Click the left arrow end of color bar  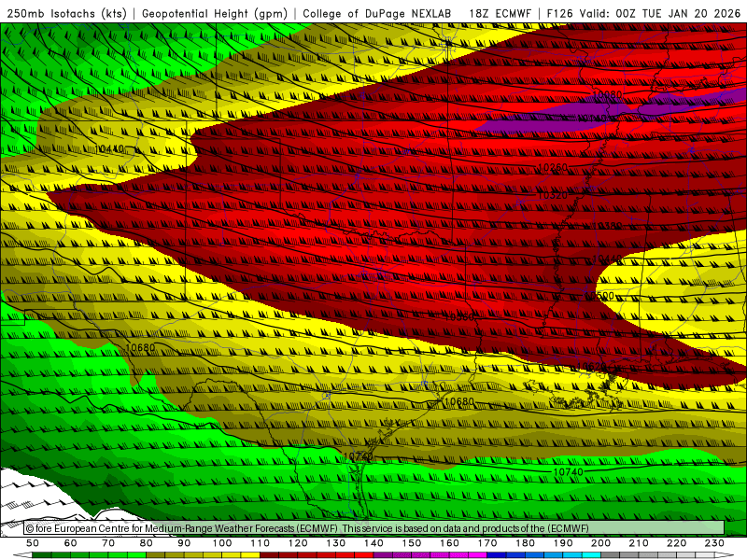tap(22, 555)
